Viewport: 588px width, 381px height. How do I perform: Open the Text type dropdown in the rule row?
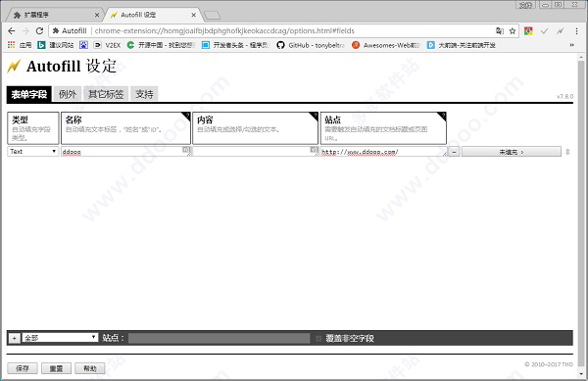pyautogui.click(x=33, y=152)
